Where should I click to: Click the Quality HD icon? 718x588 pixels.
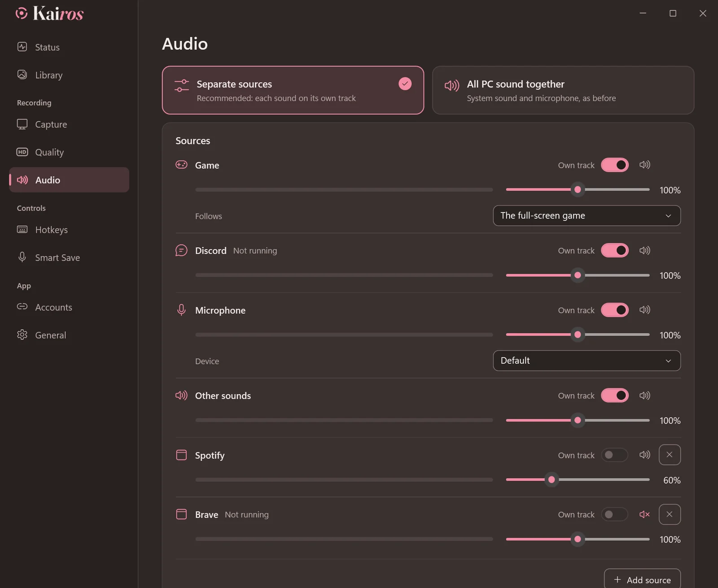click(x=22, y=152)
